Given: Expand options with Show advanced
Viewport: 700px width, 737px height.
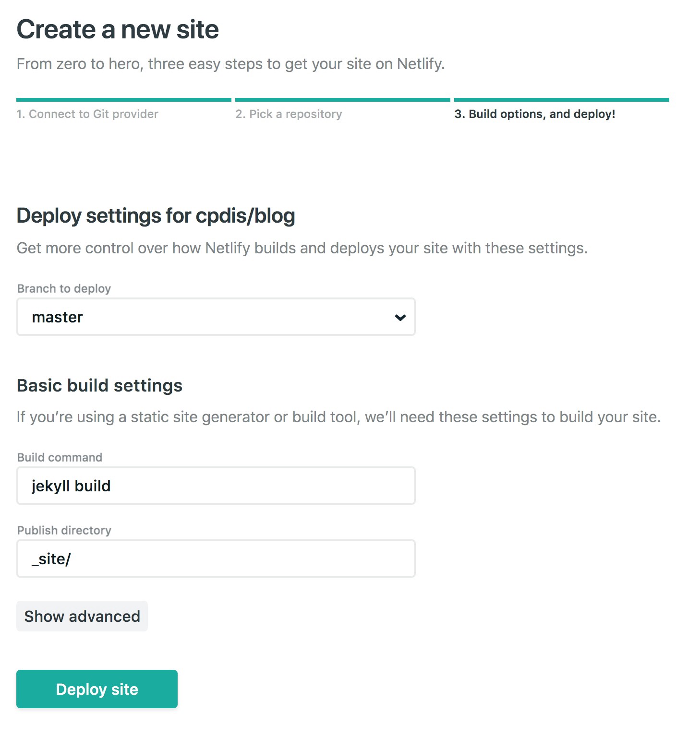Looking at the screenshot, I should (x=82, y=617).
